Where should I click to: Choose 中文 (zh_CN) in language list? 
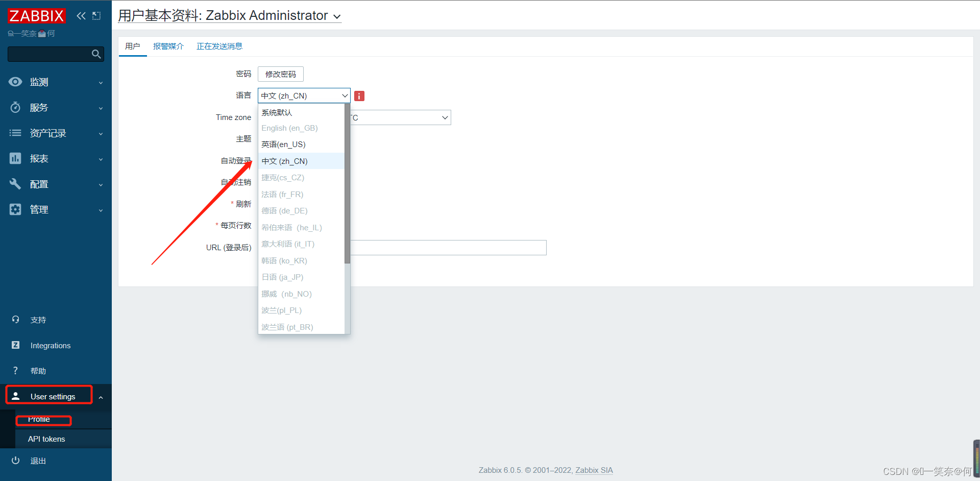coord(301,161)
